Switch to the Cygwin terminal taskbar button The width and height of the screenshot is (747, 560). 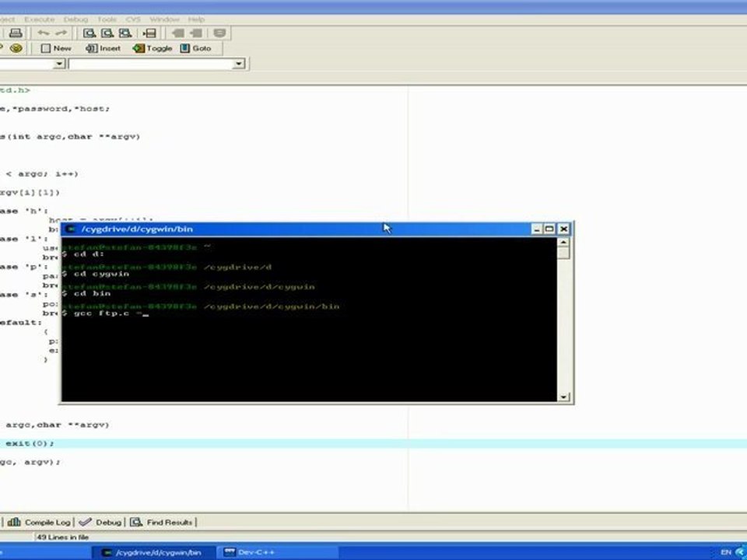pos(153,552)
